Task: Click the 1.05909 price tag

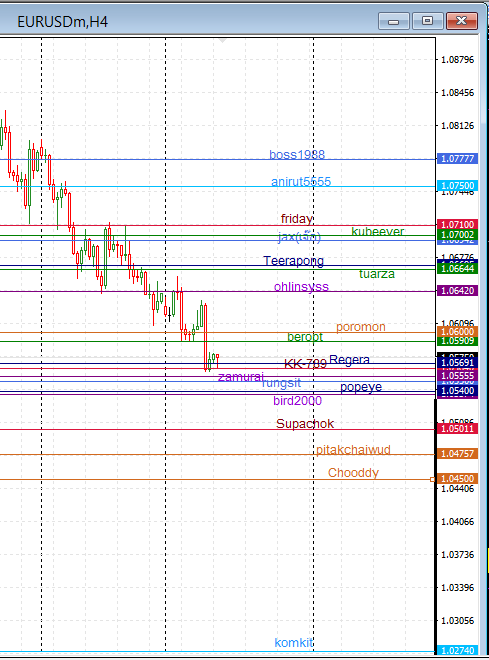Action: [x=457, y=341]
